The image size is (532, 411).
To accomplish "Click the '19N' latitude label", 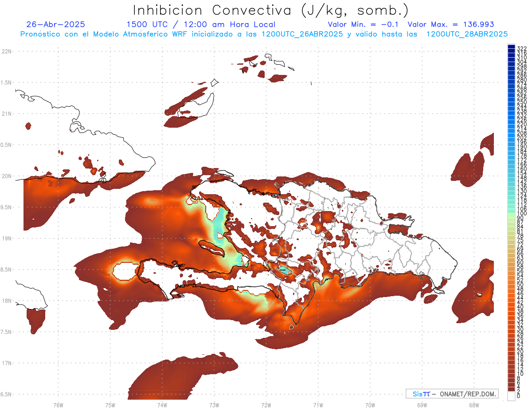I will pos(7,239).
